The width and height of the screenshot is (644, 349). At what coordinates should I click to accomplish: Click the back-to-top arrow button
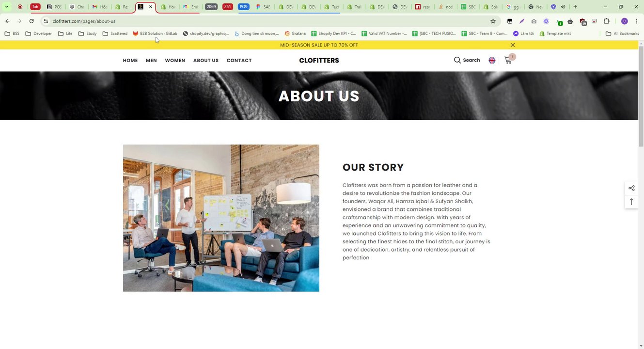631,202
